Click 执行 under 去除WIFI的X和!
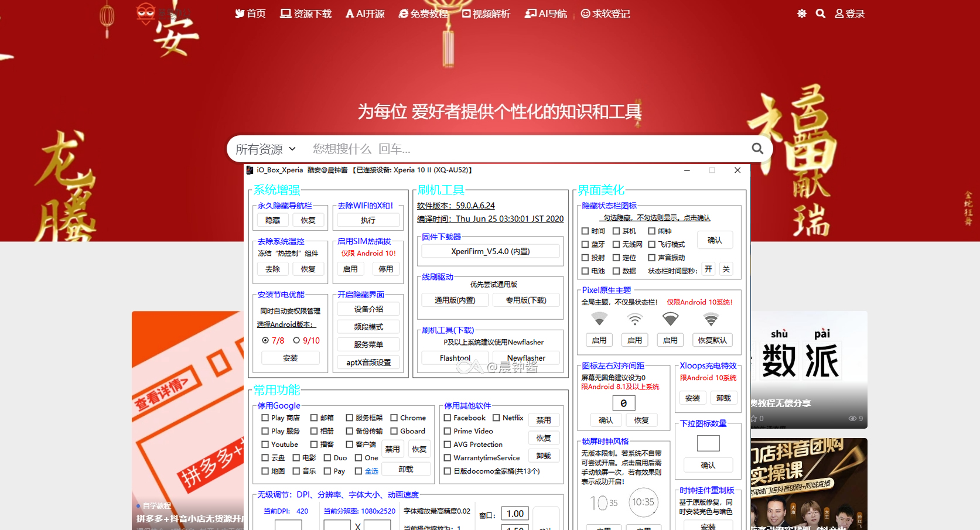 point(368,220)
